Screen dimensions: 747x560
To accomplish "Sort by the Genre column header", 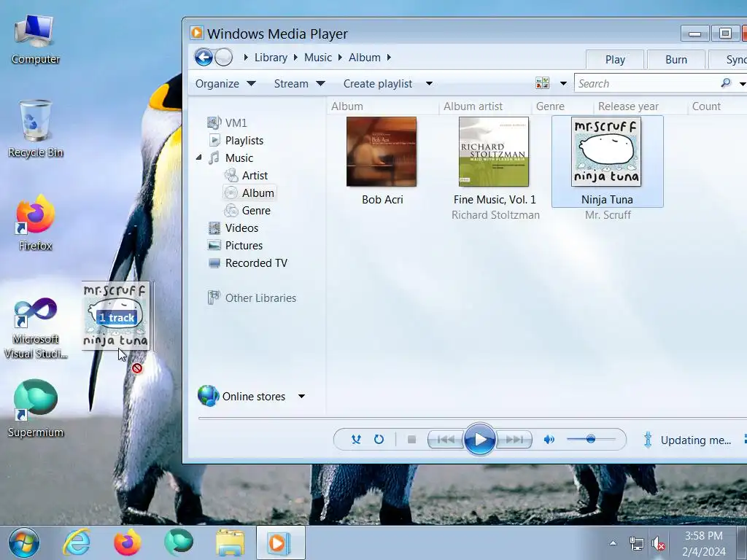I will click(550, 106).
